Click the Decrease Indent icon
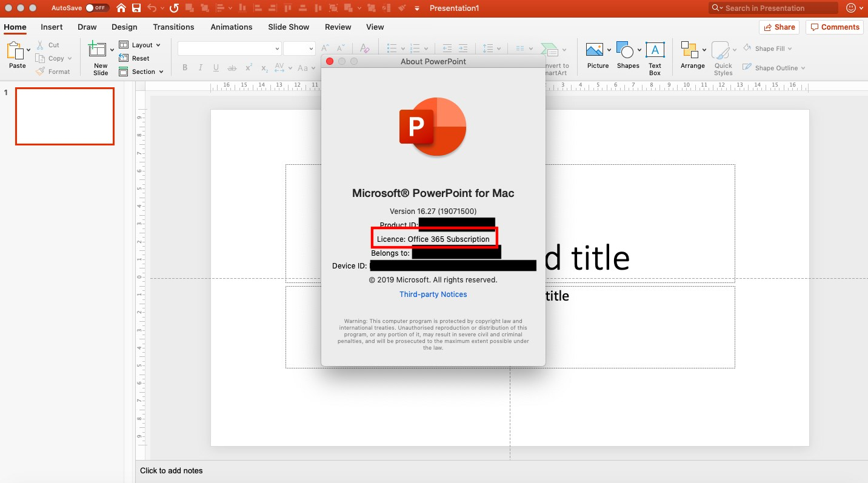The height and width of the screenshot is (483, 868). coord(447,48)
